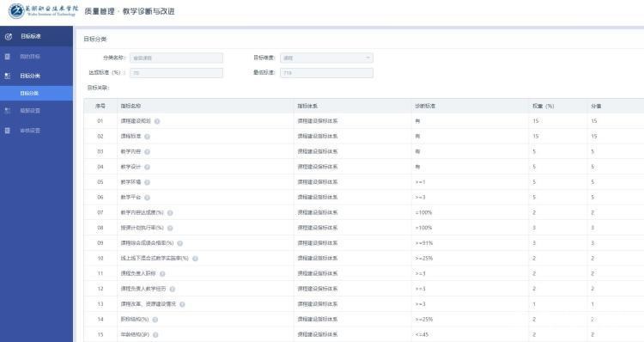Click info icon beside 课程建设规划 in row 01

click(157, 121)
